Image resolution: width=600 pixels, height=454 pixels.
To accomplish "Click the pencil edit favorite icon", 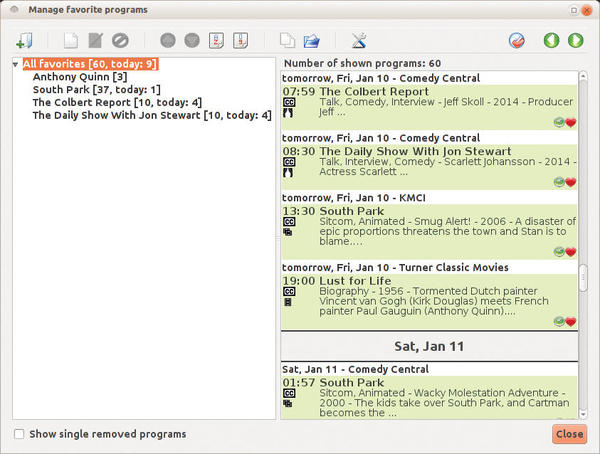I will (x=95, y=41).
